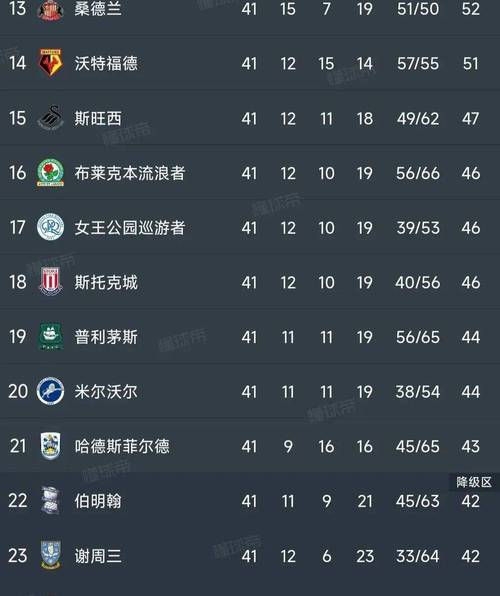Viewport: 500px width, 596px height.
Task: Open the Sheffield Wednesday owl crest
Action: pos(51,555)
